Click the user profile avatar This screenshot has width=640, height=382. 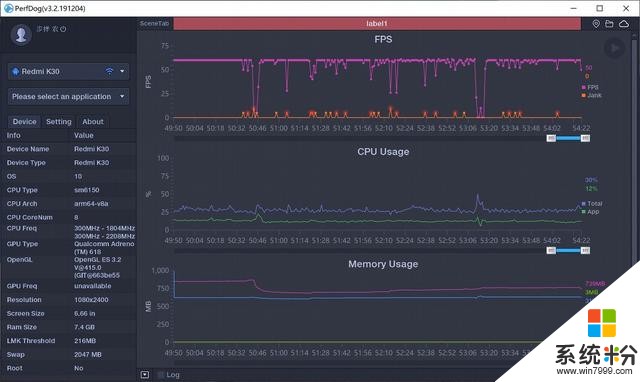pyautogui.click(x=21, y=34)
